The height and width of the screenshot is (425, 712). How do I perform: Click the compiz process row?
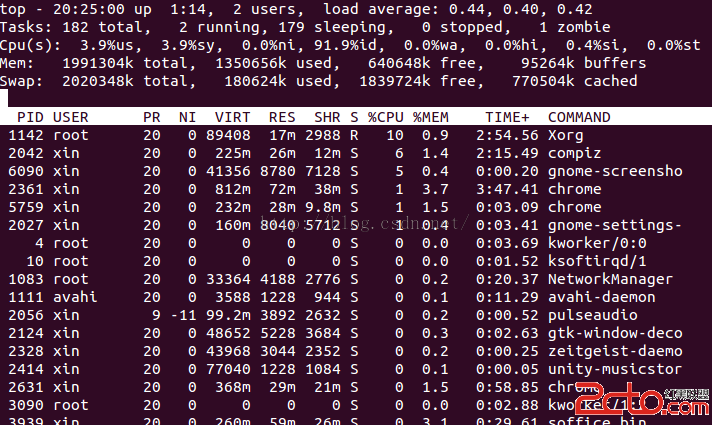[x=356, y=153]
